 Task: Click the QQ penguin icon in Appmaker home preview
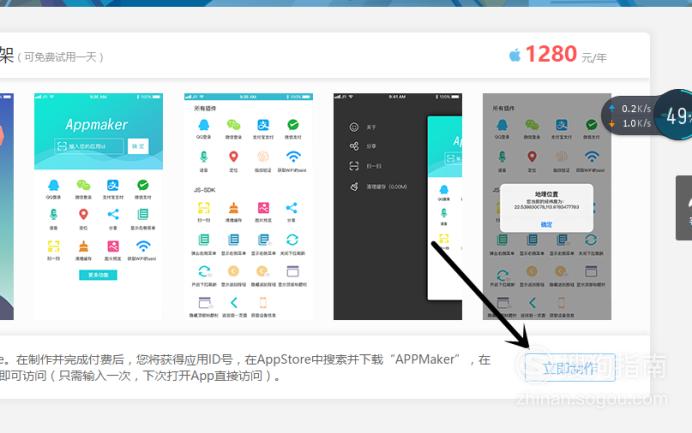coord(53,185)
